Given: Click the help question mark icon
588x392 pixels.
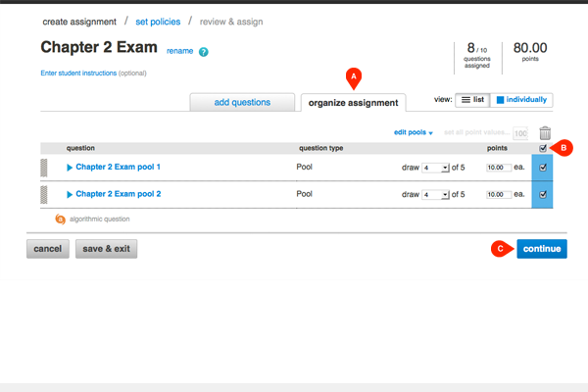Looking at the screenshot, I should (203, 51).
